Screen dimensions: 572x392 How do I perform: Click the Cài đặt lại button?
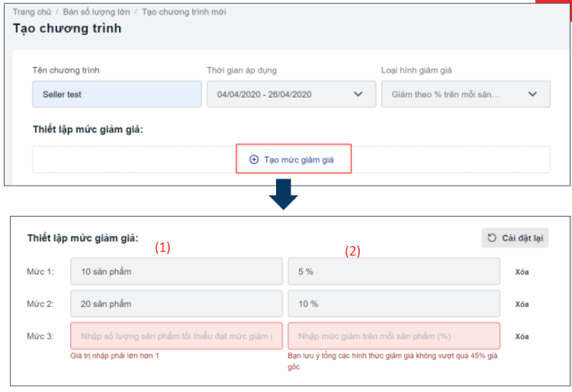click(516, 239)
